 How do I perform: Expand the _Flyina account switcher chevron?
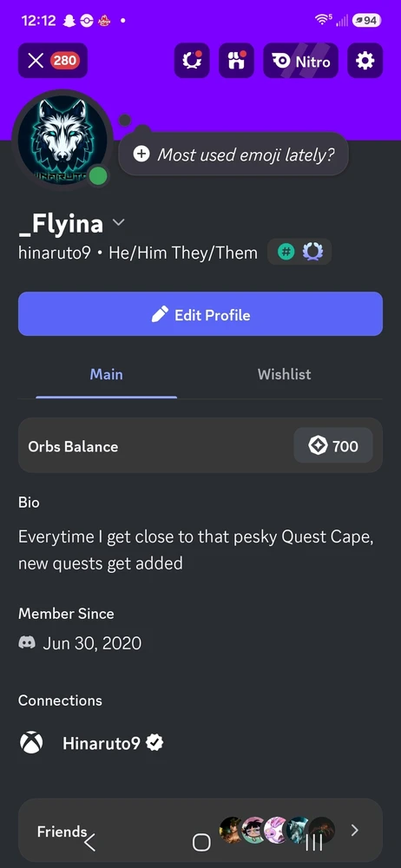(x=119, y=222)
